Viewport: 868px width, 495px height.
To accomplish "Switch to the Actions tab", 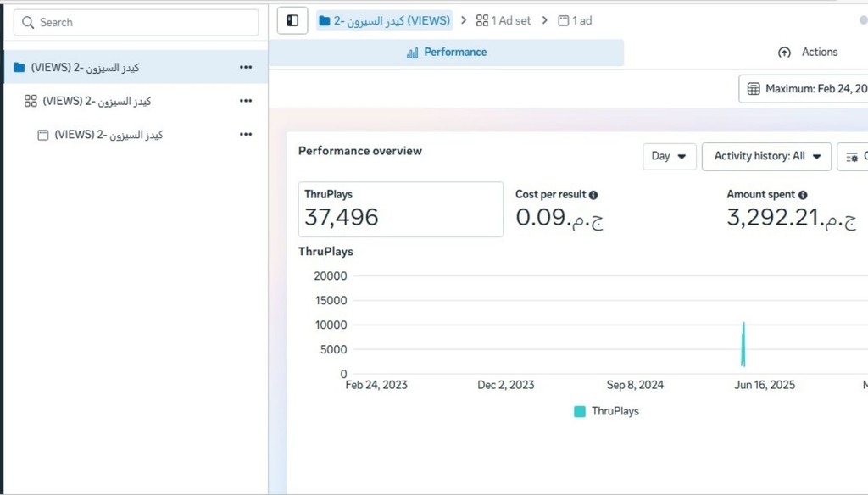I will pyautogui.click(x=807, y=53).
